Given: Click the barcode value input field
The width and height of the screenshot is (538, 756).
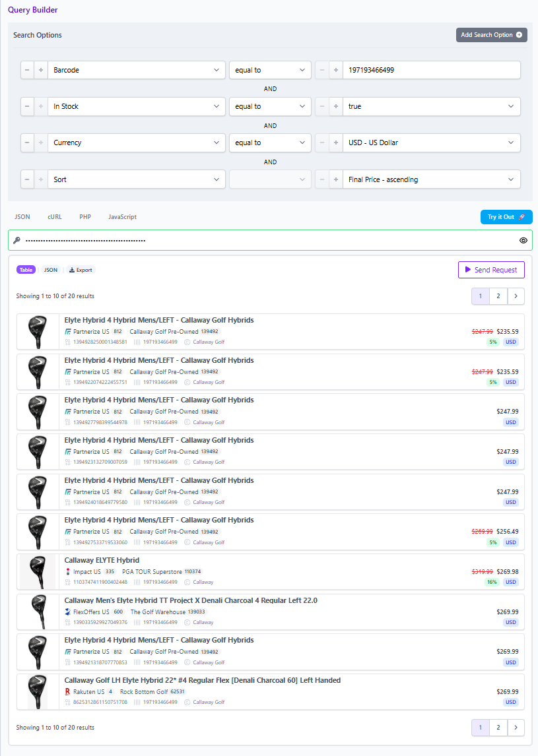Looking at the screenshot, I should (x=432, y=70).
